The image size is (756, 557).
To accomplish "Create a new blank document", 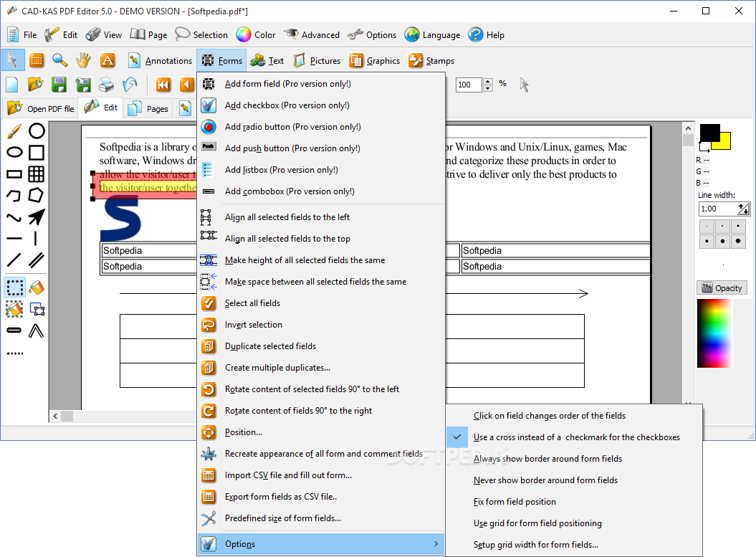I will [12, 85].
